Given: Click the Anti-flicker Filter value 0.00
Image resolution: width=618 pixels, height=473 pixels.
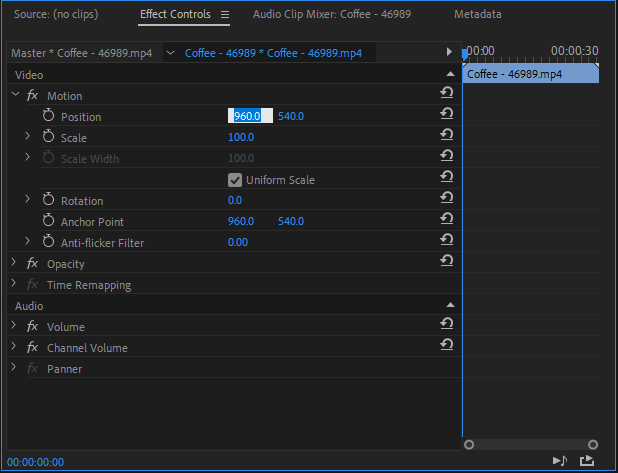Looking at the screenshot, I should 238,242.
